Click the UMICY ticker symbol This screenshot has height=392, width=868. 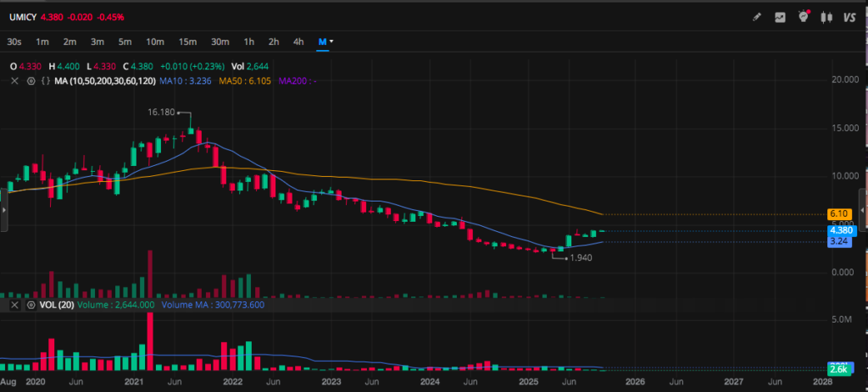24,17
